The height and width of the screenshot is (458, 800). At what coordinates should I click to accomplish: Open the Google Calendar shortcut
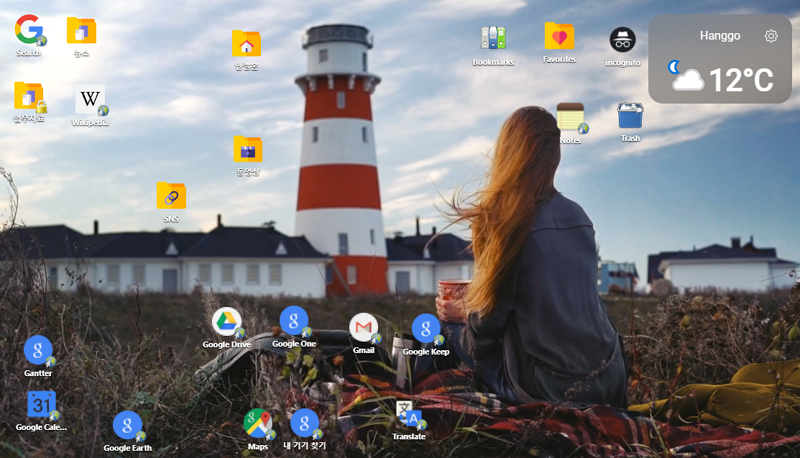coord(42,405)
